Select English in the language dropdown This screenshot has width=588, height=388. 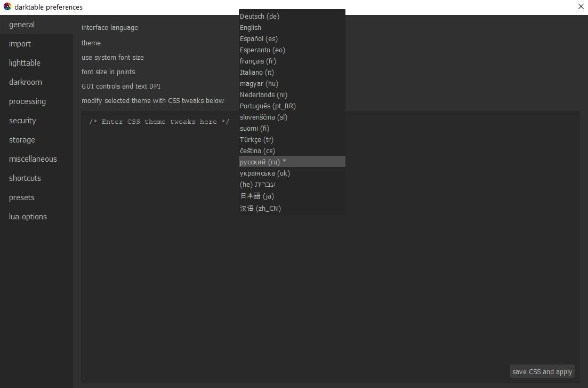292,27
